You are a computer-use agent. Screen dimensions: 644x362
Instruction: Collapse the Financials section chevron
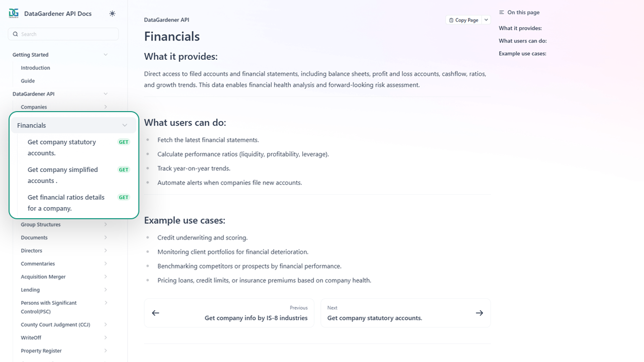[x=125, y=125]
